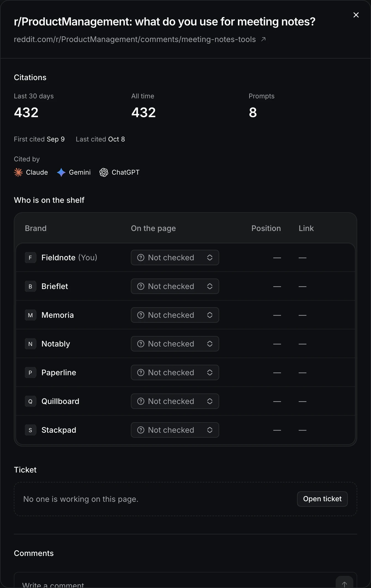Click the ChatGPT logo icon

104,172
